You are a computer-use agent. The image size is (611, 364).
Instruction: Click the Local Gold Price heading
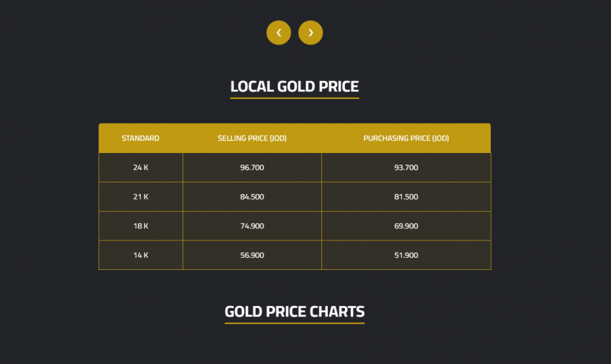coord(294,87)
